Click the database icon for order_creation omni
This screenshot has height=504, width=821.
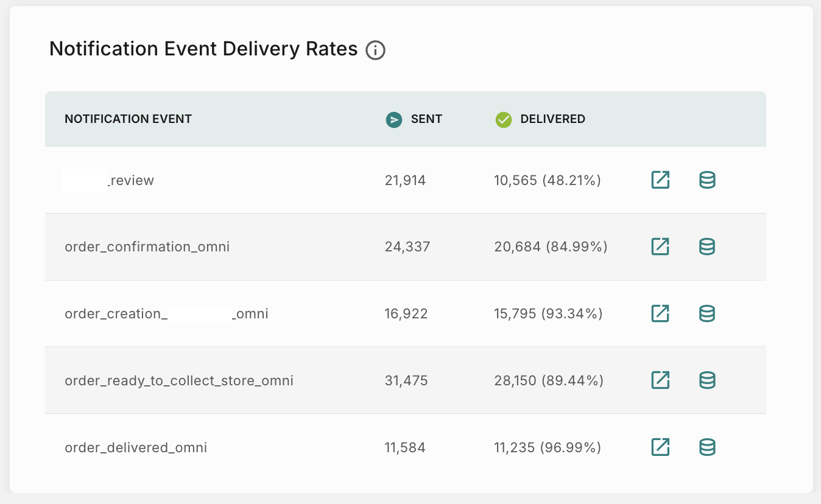[706, 313]
